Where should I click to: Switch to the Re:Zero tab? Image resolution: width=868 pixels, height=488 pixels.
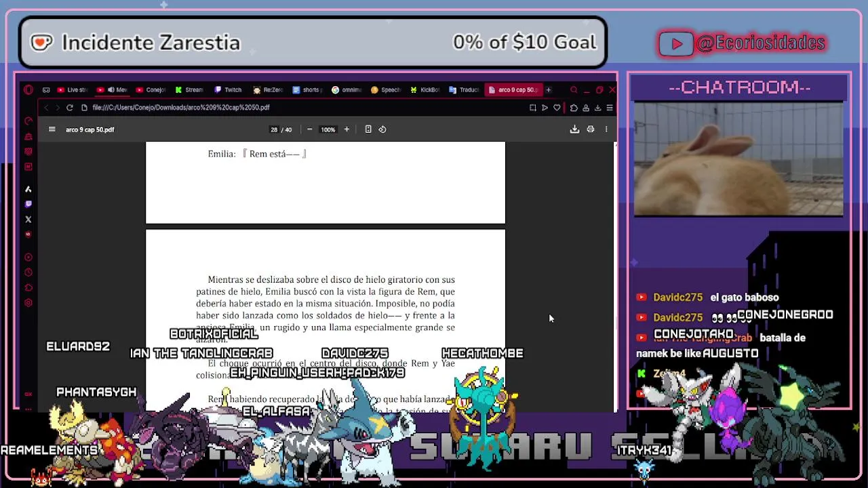pos(267,89)
